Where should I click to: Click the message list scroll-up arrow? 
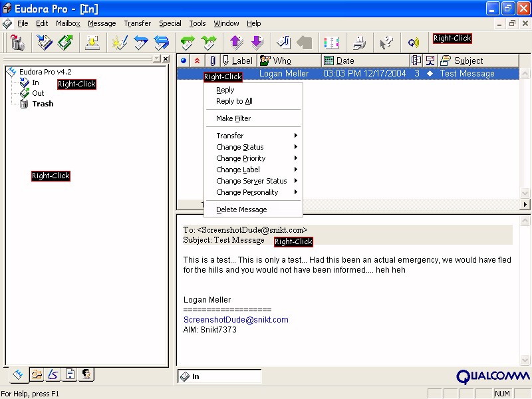(525, 73)
